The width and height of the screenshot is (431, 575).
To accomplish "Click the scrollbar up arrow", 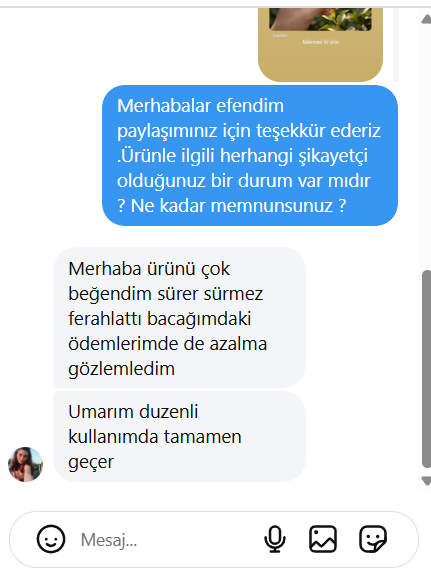I will (427, 19).
